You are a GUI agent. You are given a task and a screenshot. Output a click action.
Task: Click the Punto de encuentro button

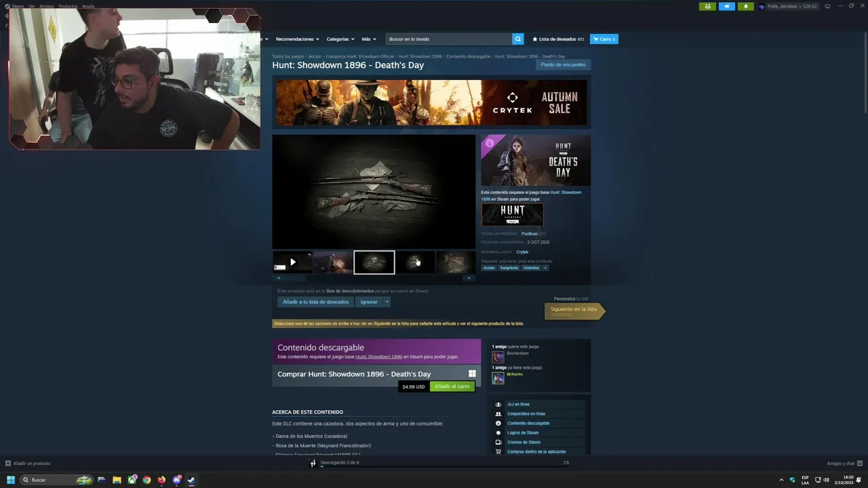coord(563,64)
